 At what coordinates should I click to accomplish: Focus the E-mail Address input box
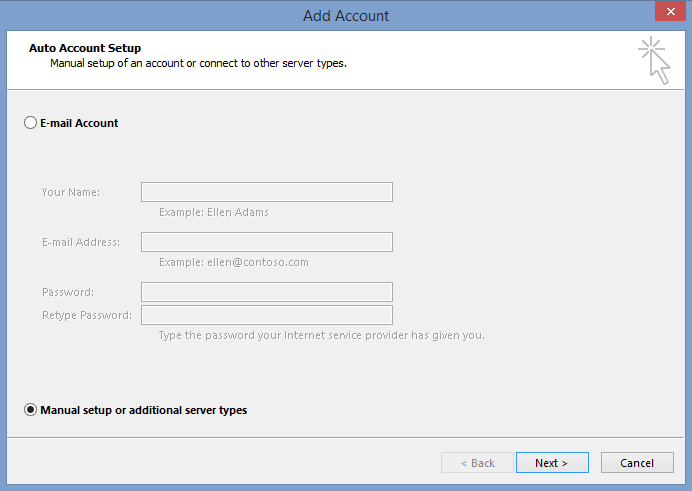point(266,242)
